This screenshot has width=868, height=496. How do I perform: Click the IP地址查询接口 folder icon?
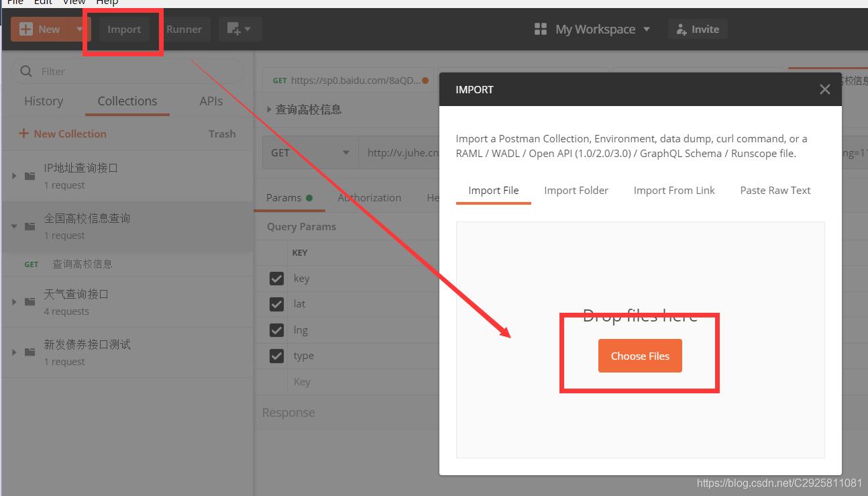(30, 176)
